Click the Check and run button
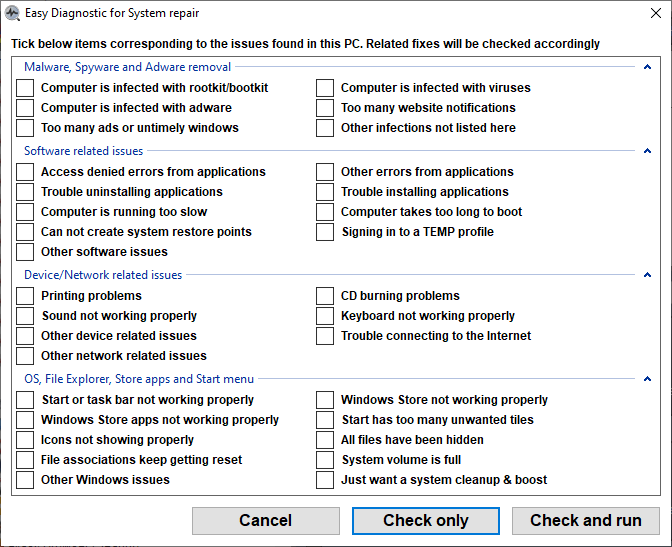This screenshot has height=547, width=672. coord(585,521)
